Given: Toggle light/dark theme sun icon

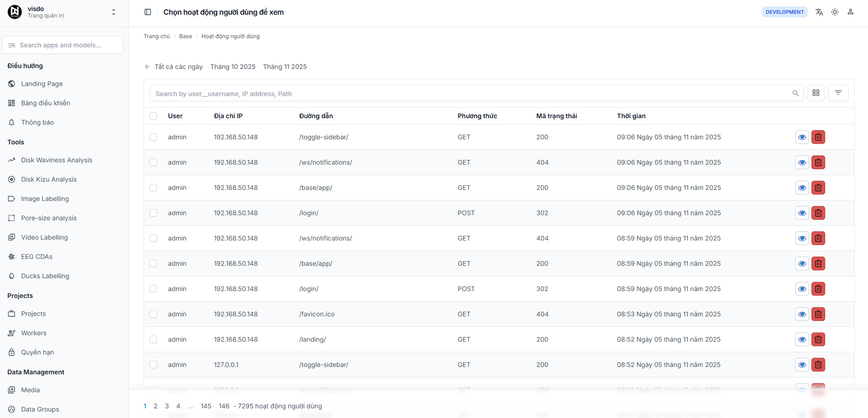Looking at the screenshot, I should pos(834,12).
